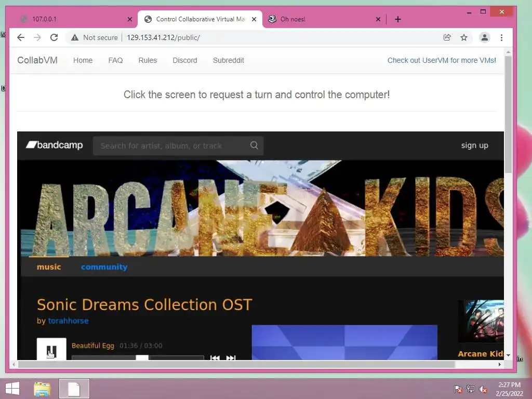
Task: Open the torahhorse artist link
Action: 68,321
